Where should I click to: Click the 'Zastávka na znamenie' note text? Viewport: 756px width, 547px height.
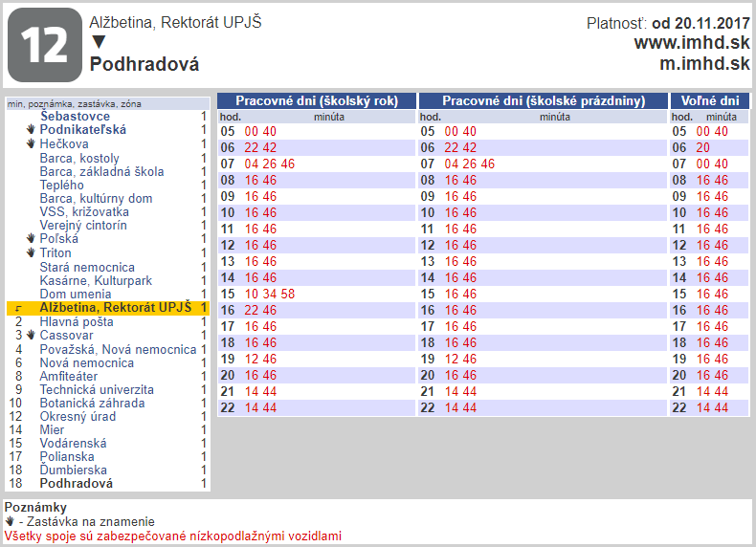click(91, 522)
